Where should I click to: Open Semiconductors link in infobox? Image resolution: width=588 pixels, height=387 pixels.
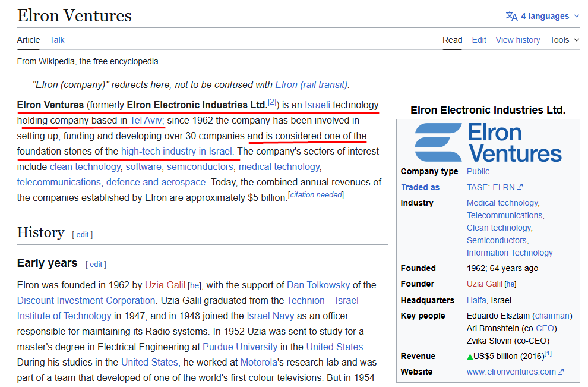coord(497,240)
